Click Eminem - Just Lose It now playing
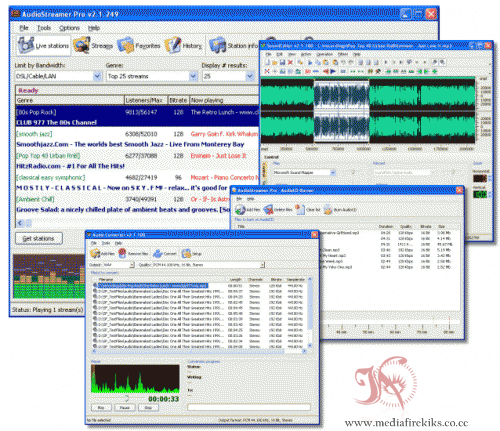Viewport: 500px width, 431px height. pyautogui.click(x=218, y=156)
